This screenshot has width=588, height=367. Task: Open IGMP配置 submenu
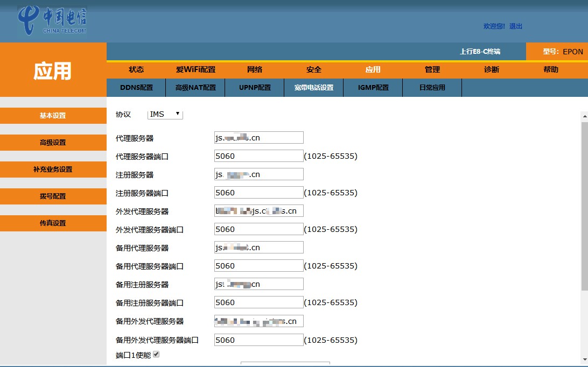click(x=373, y=88)
